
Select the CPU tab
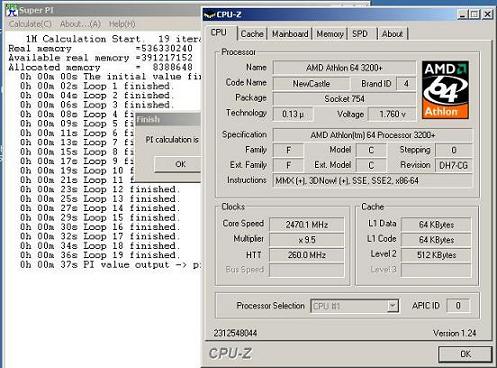pyautogui.click(x=219, y=33)
